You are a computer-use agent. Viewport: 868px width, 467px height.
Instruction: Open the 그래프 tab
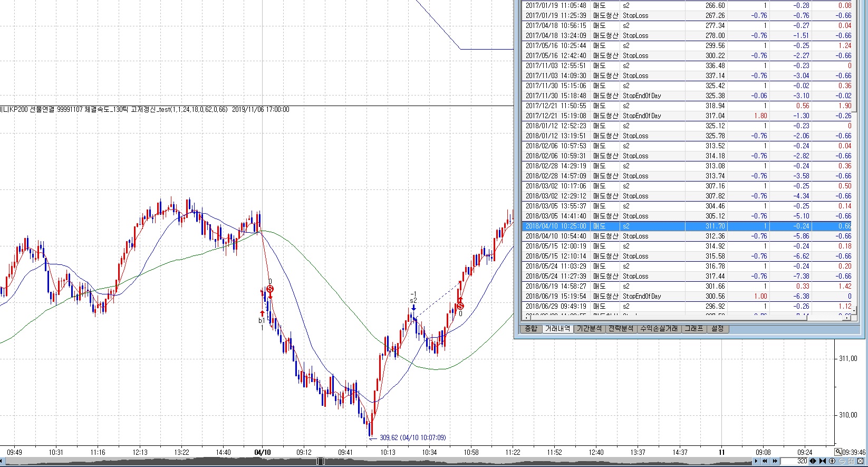tap(693, 329)
